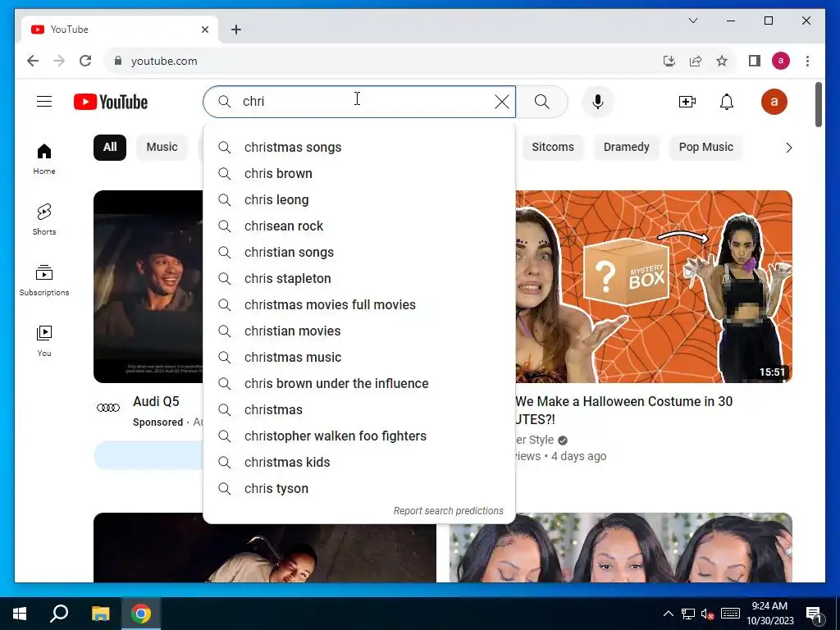Toggle the Chrome side panel icon
The height and width of the screenshot is (630, 840).
[755, 61]
